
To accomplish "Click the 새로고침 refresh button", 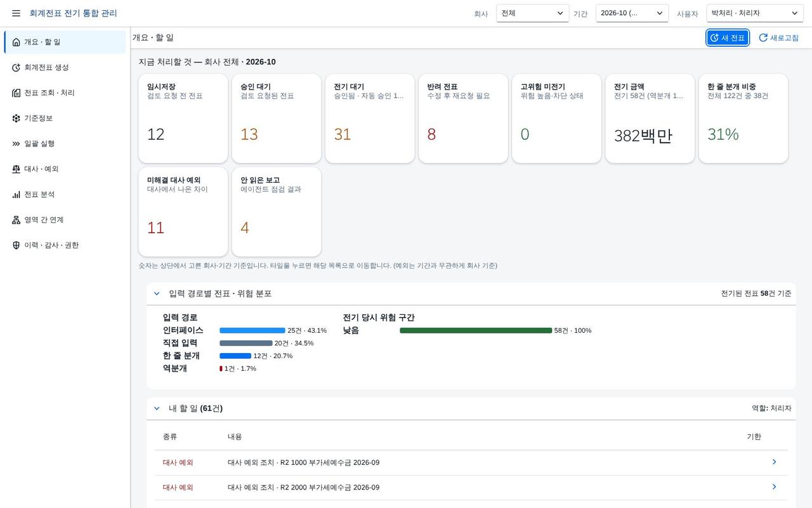I will 778,38.
